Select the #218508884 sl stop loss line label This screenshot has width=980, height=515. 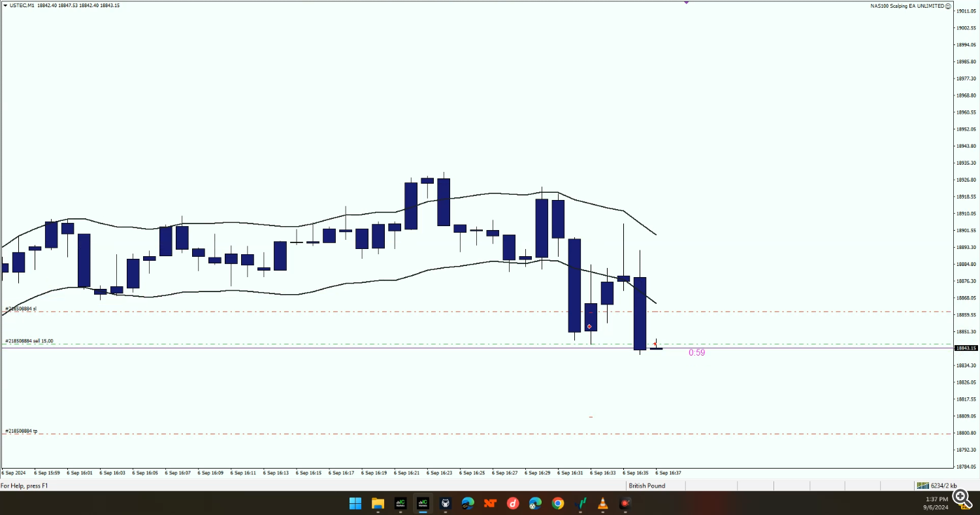(x=20, y=308)
